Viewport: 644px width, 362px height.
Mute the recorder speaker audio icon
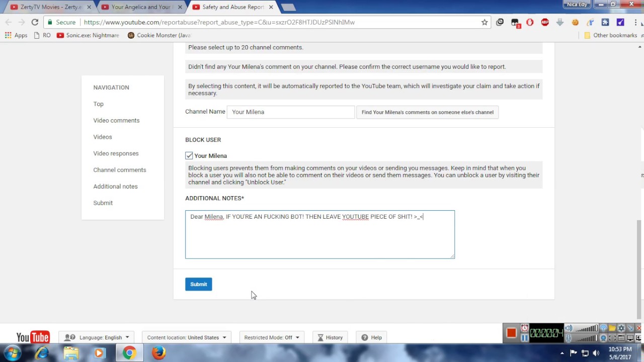[569, 328]
